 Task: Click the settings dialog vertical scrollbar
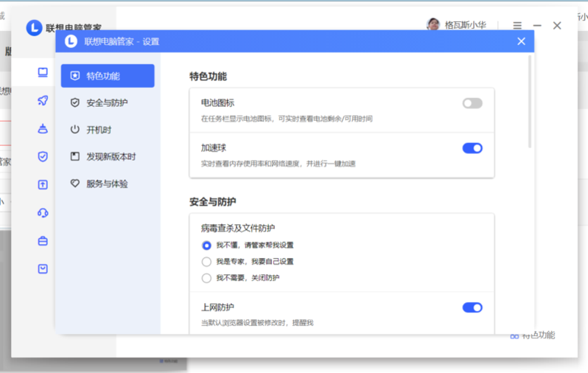pos(529,103)
